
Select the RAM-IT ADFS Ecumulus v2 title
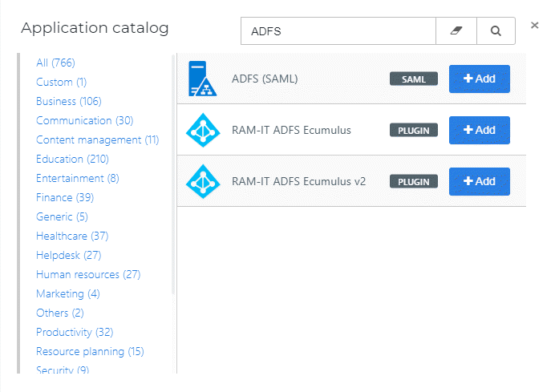point(299,181)
